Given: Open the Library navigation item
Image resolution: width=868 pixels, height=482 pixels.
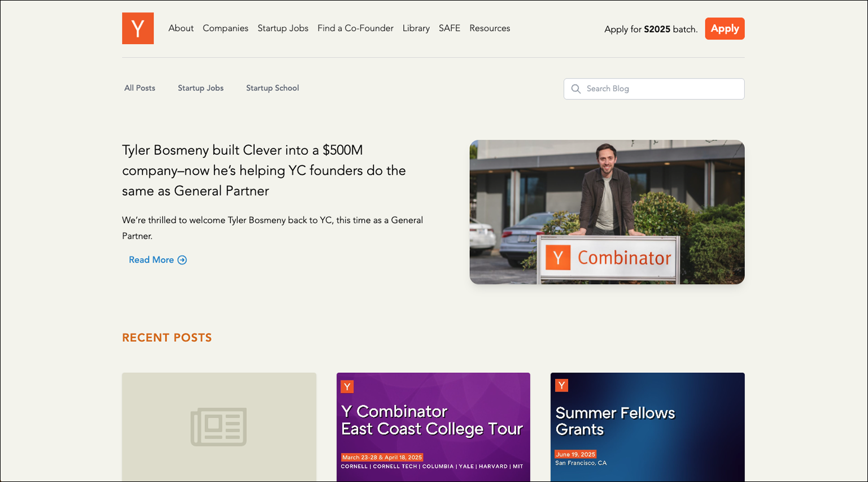Looking at the screenshot, I should point(416,28).
